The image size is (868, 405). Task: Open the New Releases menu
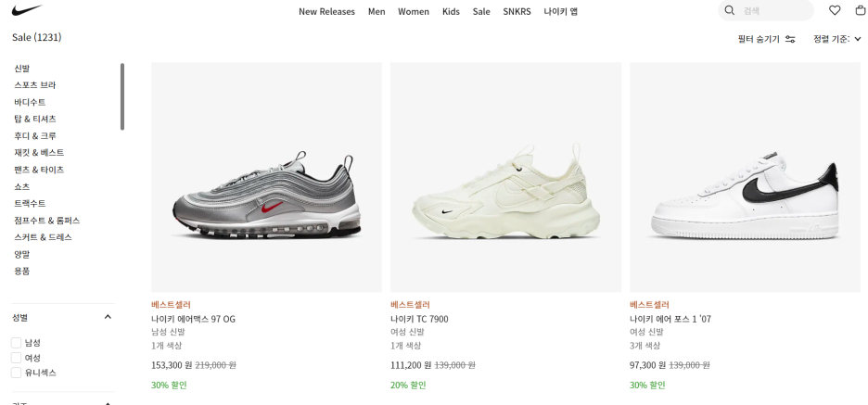tap(326, 12)
